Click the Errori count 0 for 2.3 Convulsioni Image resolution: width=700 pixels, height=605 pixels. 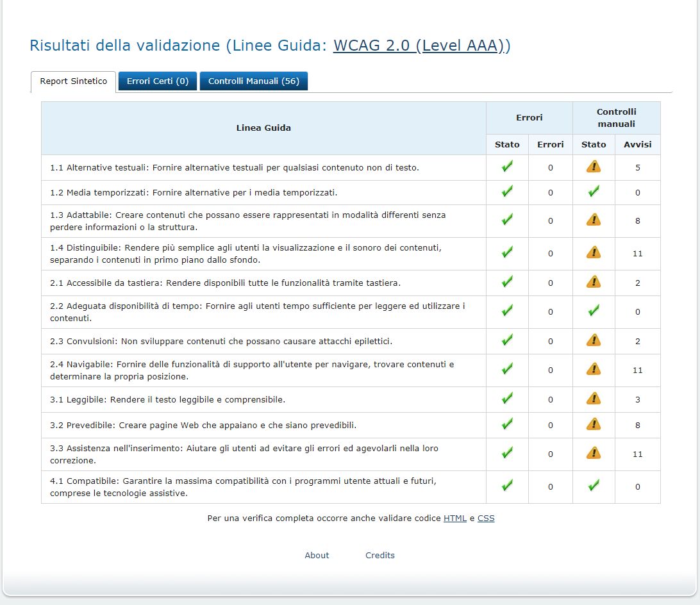[551, 341]
